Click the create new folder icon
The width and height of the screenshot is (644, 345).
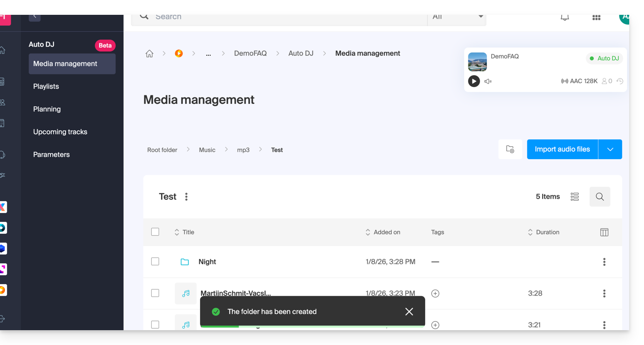(x=510, y=149)
